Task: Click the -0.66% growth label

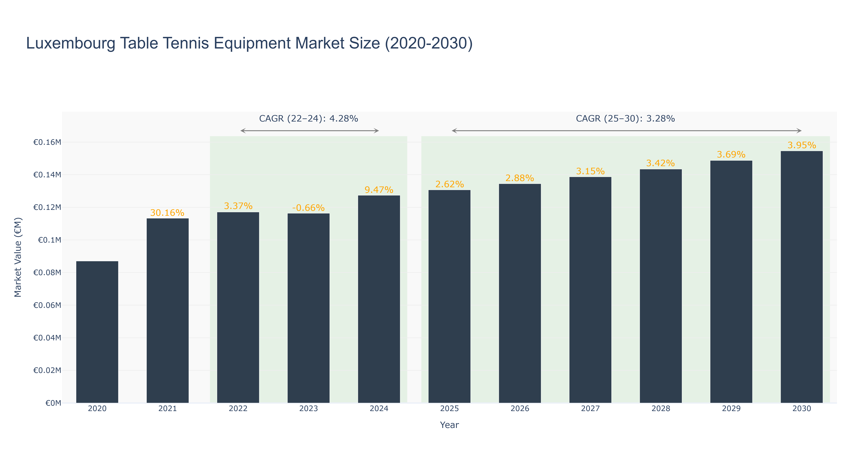Action: pos(308,208)
